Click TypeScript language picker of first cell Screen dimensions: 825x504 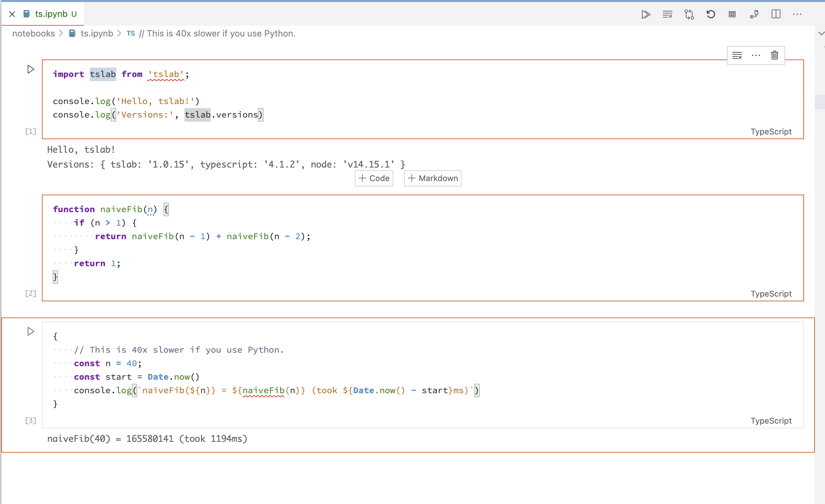[771, 132]
